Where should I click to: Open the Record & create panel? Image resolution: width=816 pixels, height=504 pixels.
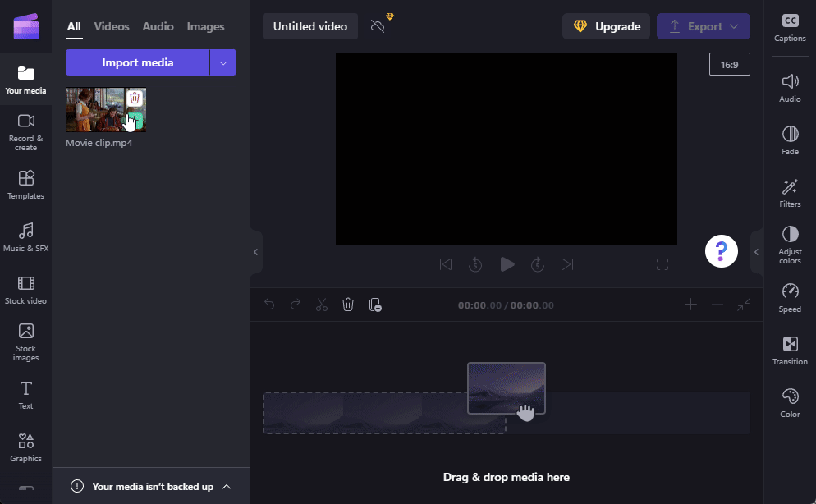click(25, 131)
